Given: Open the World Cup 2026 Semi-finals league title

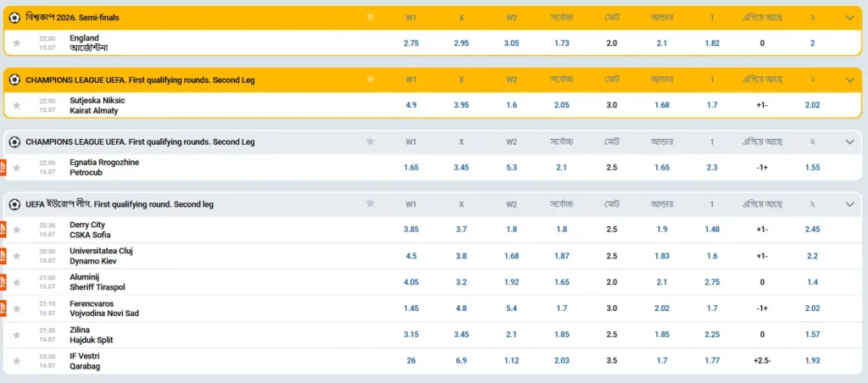Looking at the screenshot, I should pyautogui.click(x=73, y=18).
